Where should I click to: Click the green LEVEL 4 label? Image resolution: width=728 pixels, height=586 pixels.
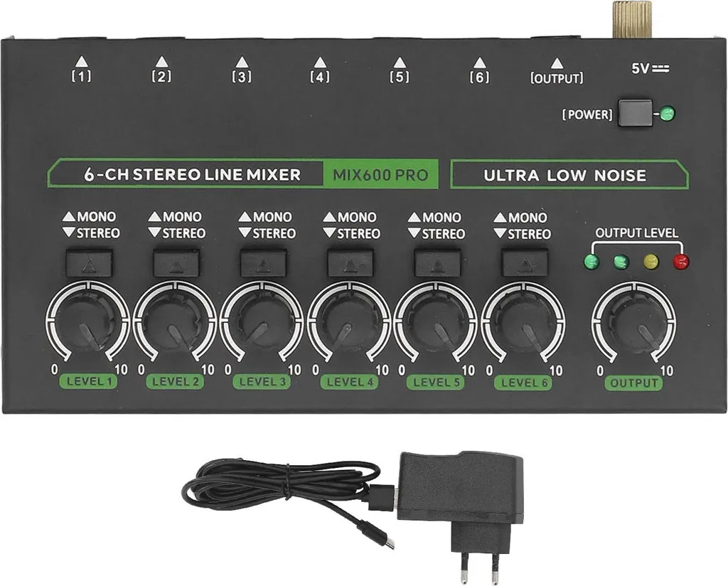[349, 382]
